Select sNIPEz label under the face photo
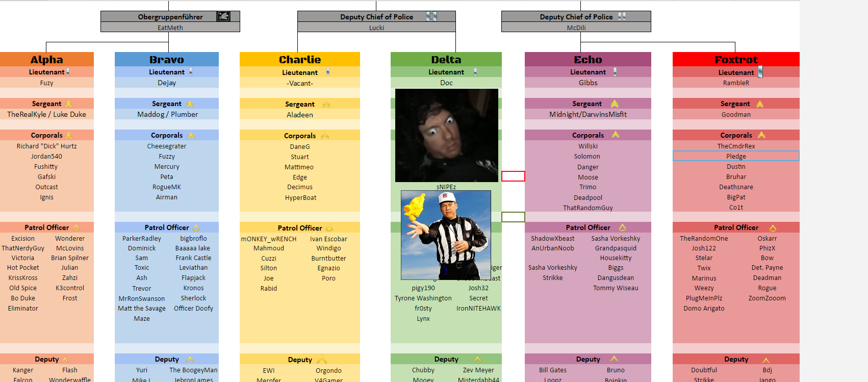The image size is (868, 382). click(446, 187)
